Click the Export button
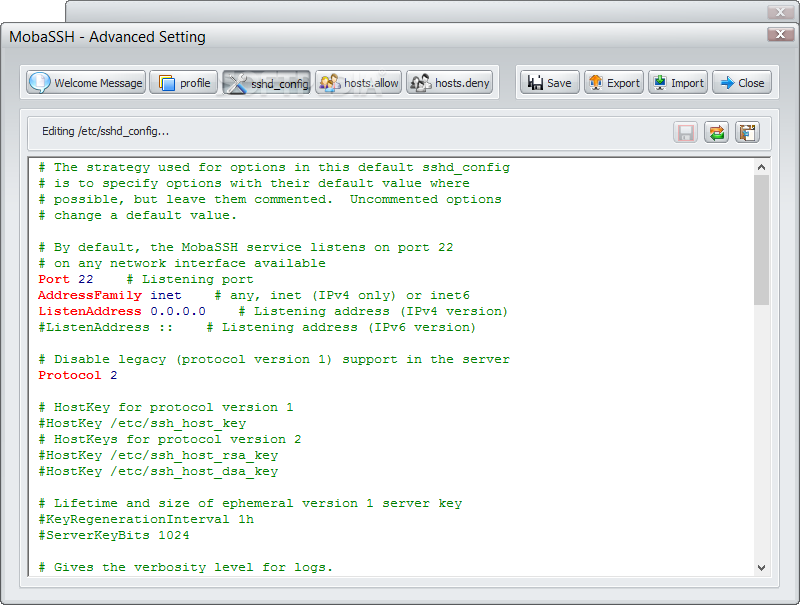 pyautogui.click(x=614, y=83)
